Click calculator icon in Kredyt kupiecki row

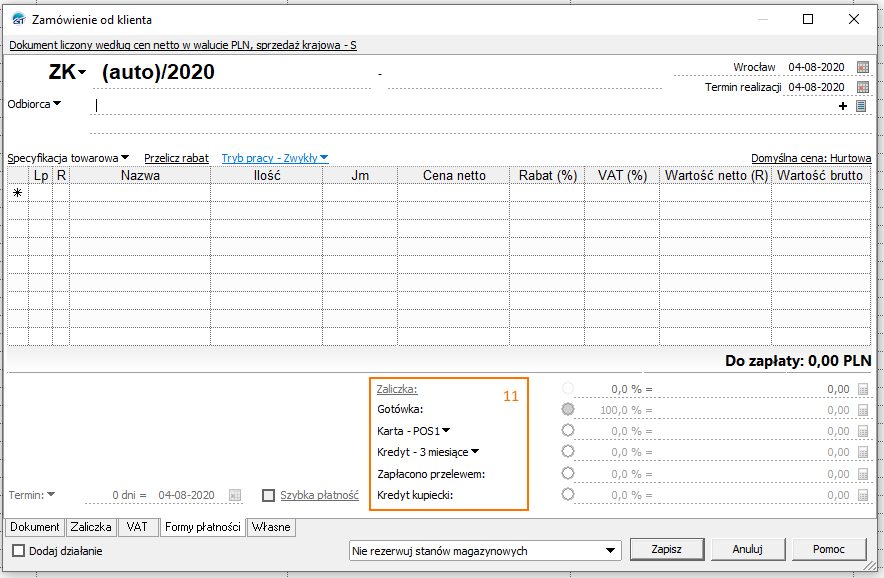864,494
